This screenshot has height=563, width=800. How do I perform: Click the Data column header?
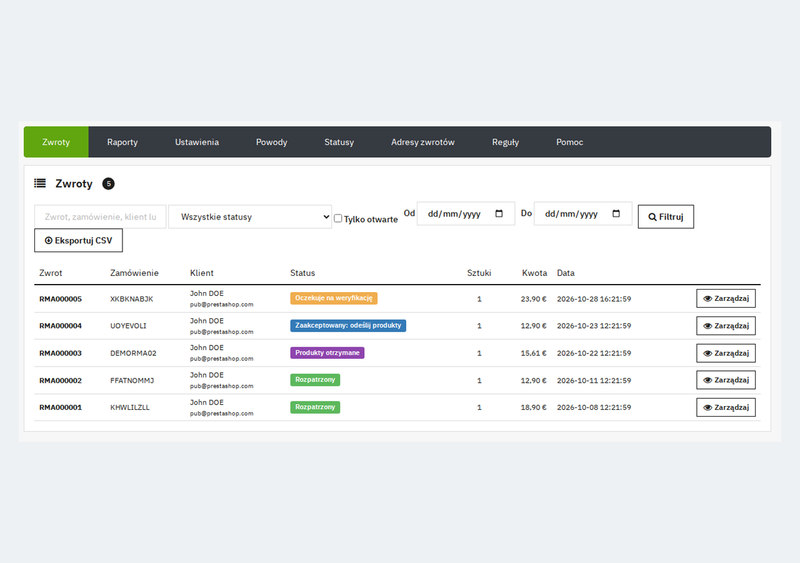pyautogui.click(x=565, y=273)
